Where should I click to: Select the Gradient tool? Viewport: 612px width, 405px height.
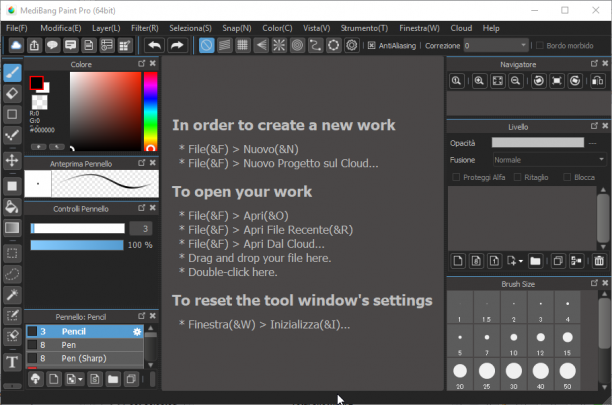pyautogui.click(x=12, y=227)
